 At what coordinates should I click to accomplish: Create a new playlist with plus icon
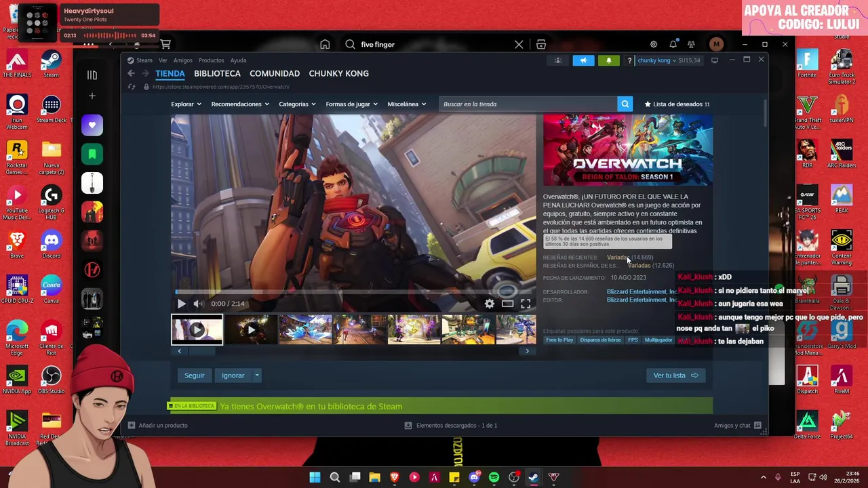click(x=92, y=96)
